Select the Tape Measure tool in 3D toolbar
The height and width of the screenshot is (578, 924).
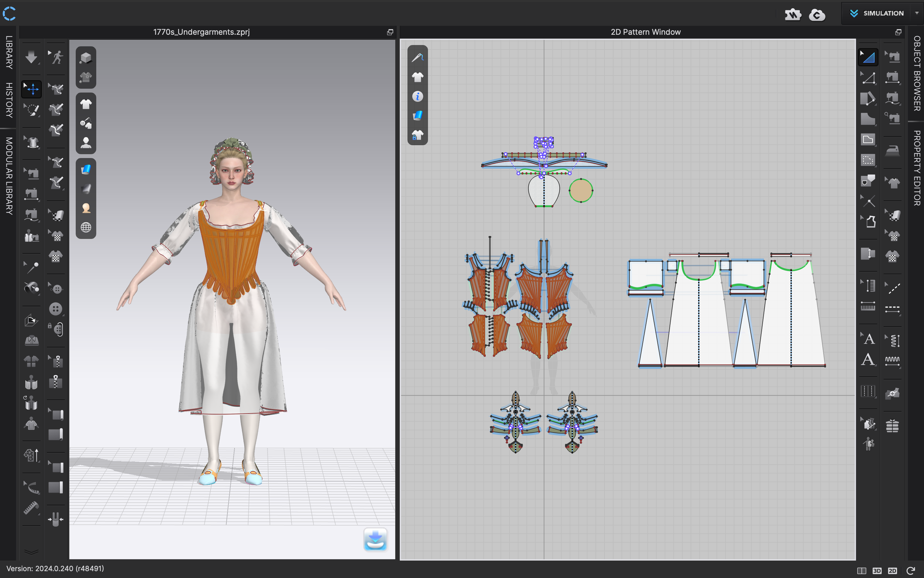pyautogui.click(x=31, y=508)
